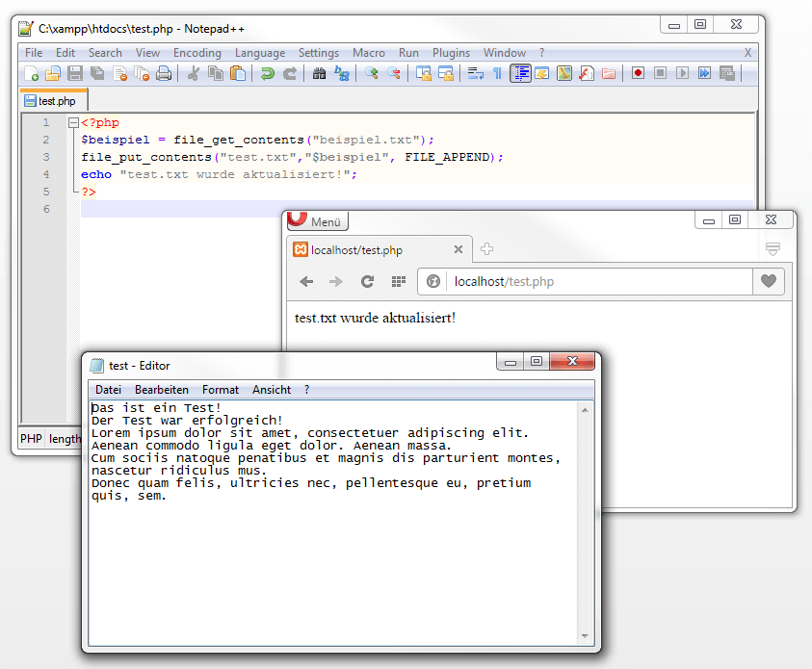The width and height of the screenshot is (812, 669).
Task: Click the user defined language icon
Action: [542, 73]
